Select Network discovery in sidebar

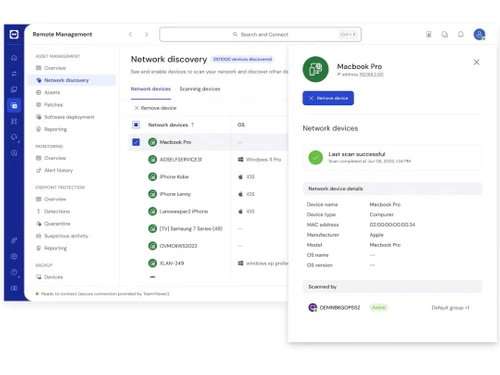(72, 80)
